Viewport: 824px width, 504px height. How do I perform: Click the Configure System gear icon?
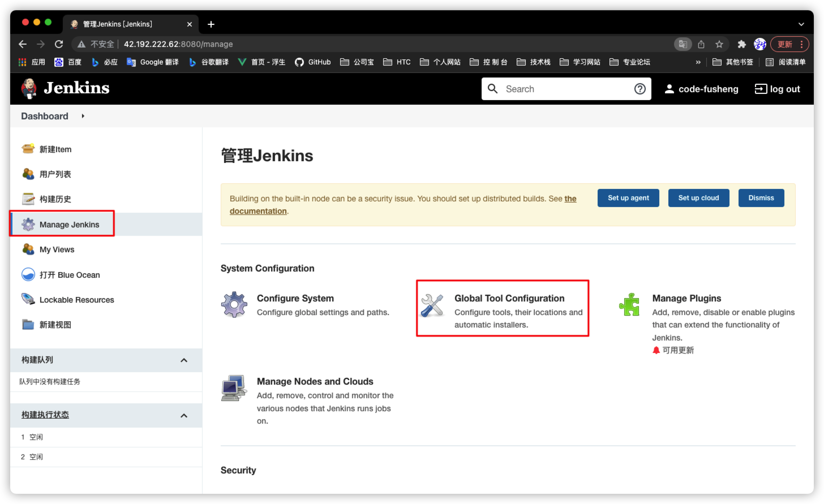234,305
